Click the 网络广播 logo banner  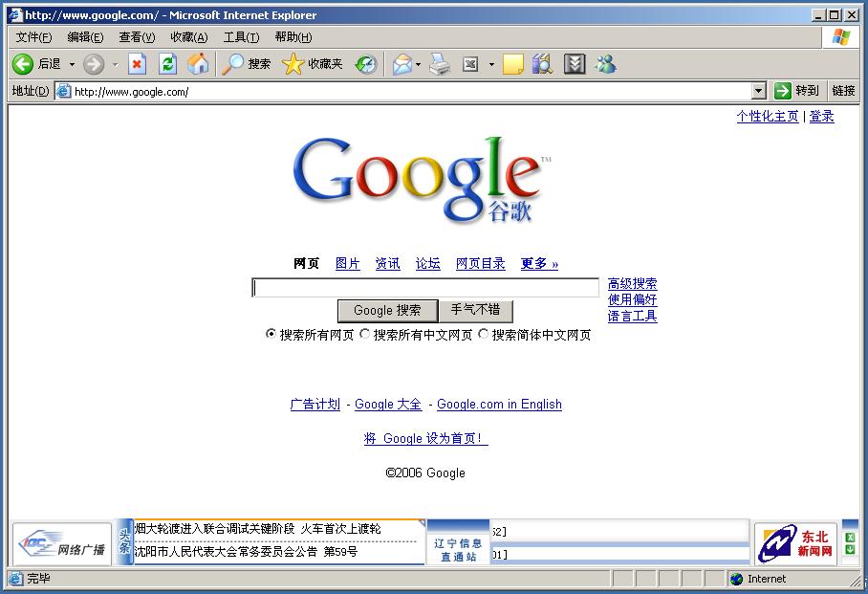tap(62, 544)
